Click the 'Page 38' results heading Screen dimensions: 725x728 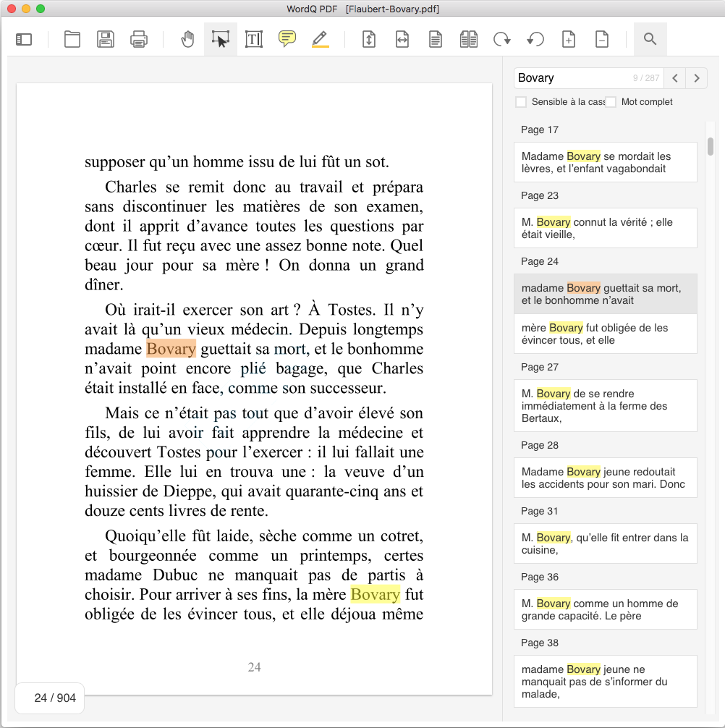tap(539, 643)
